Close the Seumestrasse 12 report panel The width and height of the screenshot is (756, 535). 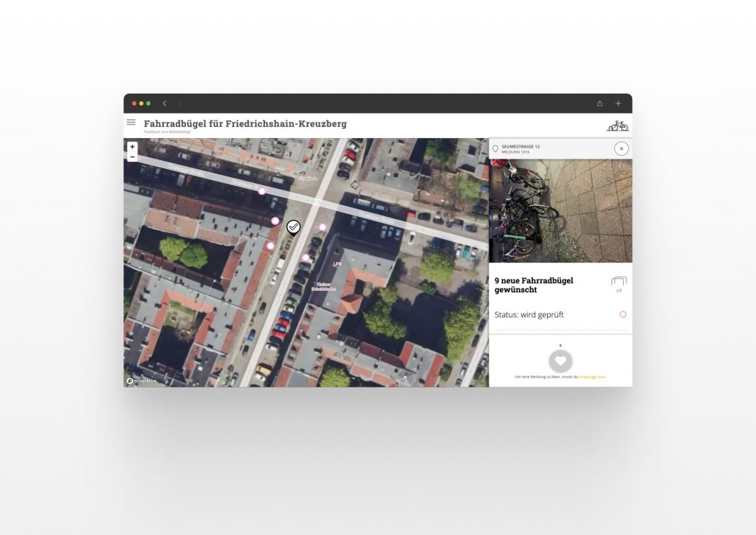pyautogui.click(x=621, y=149)
